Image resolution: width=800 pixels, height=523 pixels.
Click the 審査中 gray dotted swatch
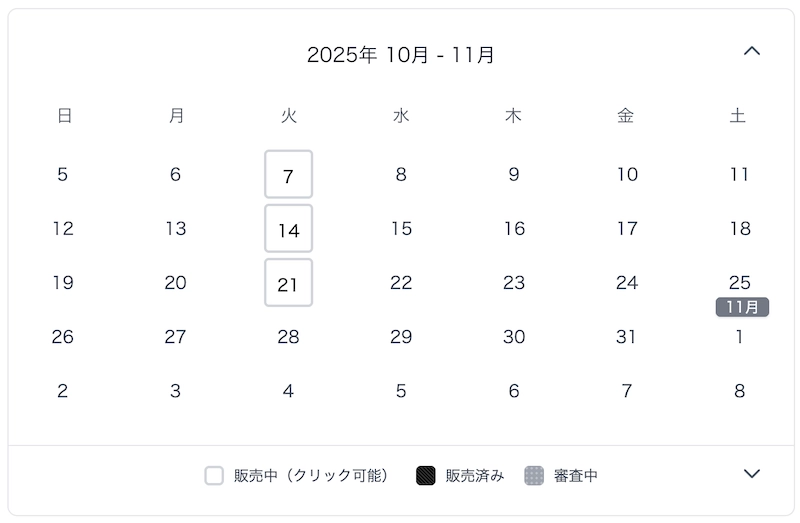[x=534, y=476]
